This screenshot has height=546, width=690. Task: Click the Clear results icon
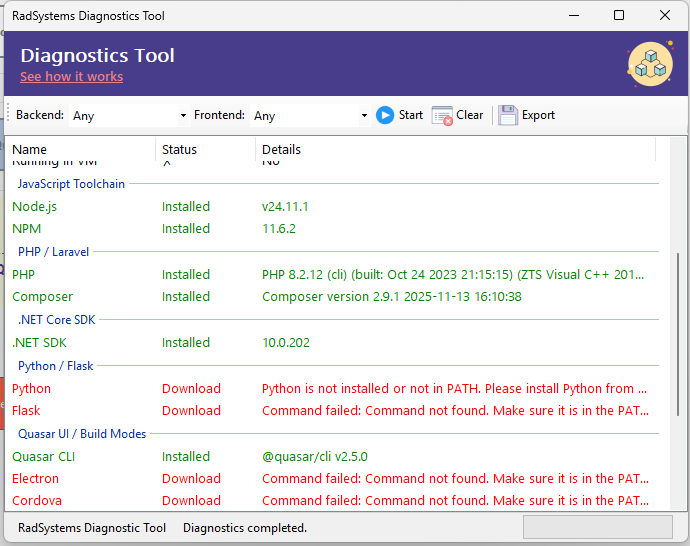[x=442, y=115]
